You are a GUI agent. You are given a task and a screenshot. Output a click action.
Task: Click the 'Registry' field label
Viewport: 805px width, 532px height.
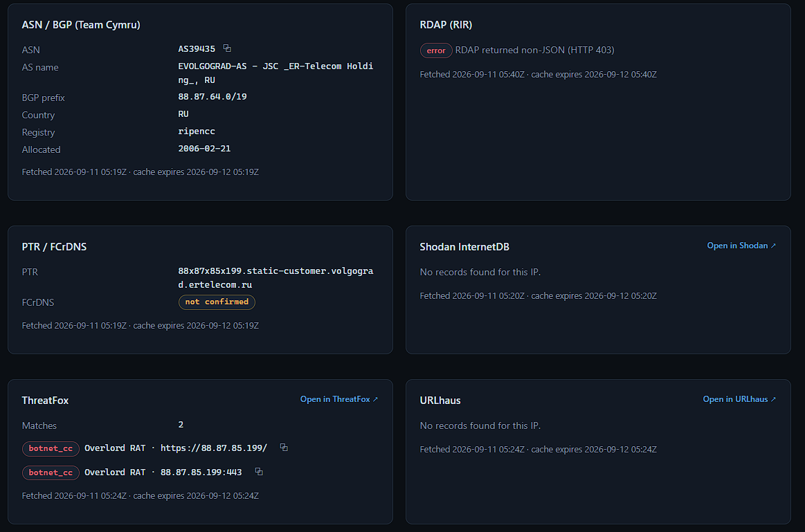(38, 132)
